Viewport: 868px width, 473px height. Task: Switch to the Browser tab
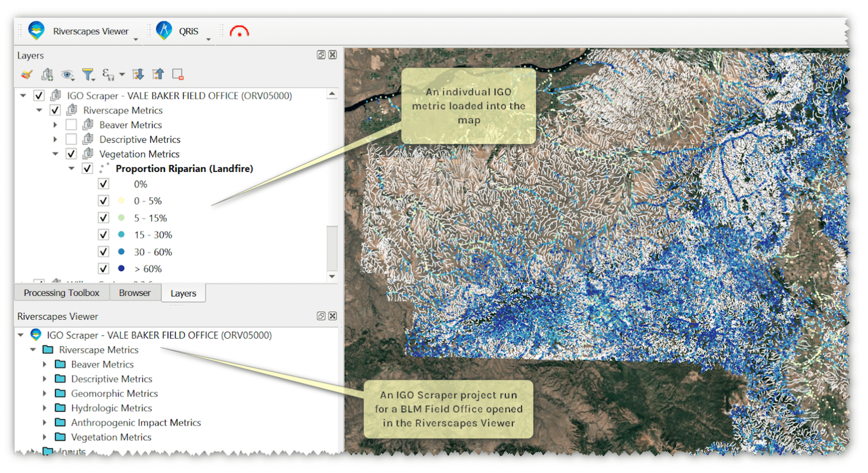(x=135, y=293)
